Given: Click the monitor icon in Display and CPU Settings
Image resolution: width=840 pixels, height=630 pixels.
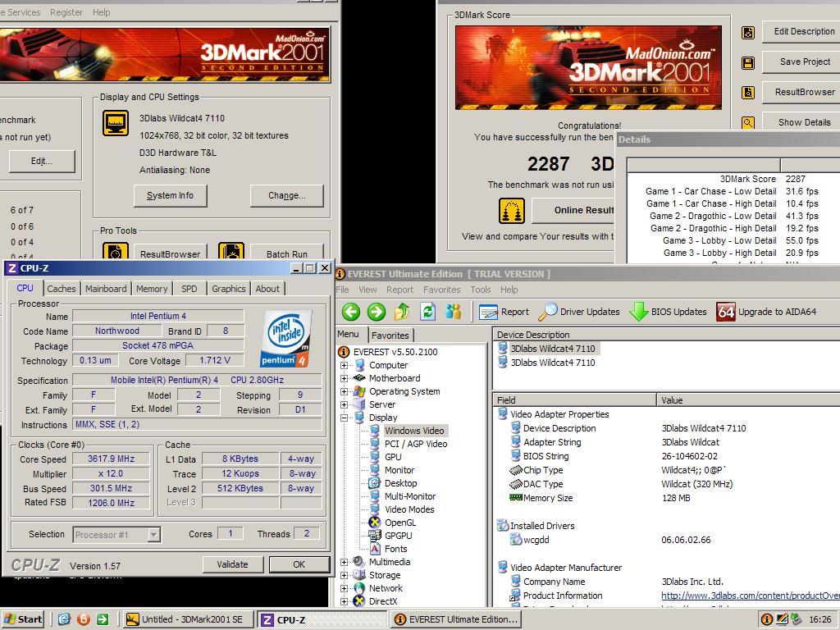Looking at the screenshot, I should click(116, 123).
